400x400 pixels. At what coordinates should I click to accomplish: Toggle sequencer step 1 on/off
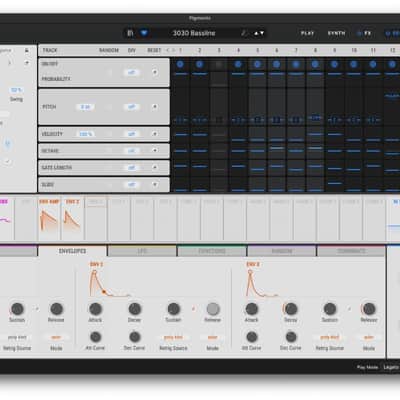(180, 64)
